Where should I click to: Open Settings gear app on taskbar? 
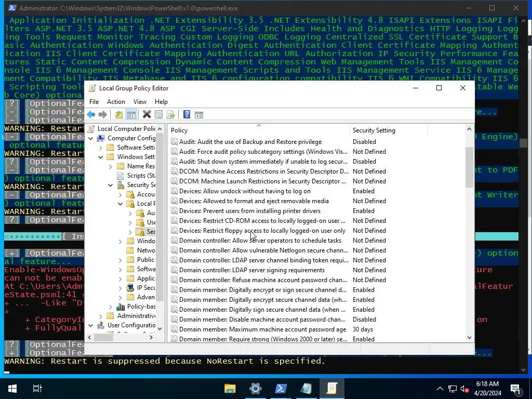click(256, 389)
